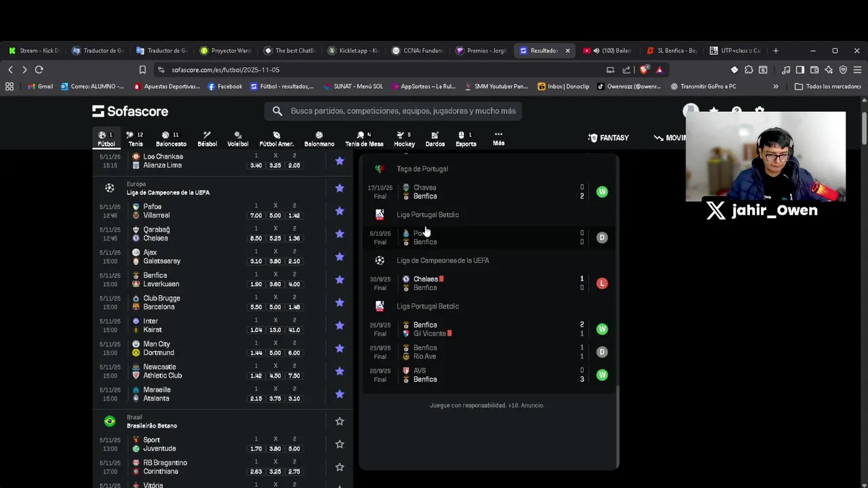The image size is (868, 488).
Task: Go forward in browser history
Action: (x=24, y=70)
